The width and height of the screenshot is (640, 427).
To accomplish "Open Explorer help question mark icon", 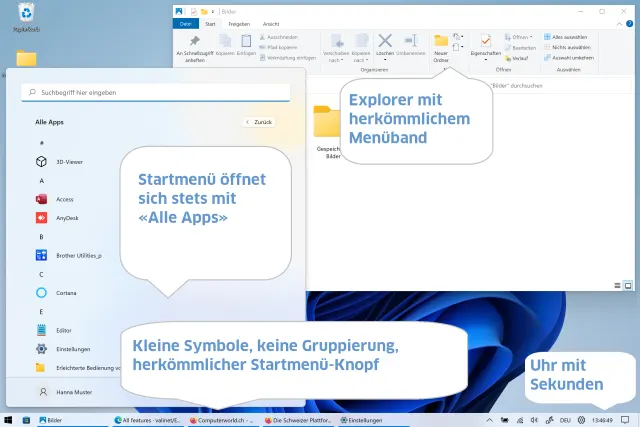I will [x=629, y=24].
